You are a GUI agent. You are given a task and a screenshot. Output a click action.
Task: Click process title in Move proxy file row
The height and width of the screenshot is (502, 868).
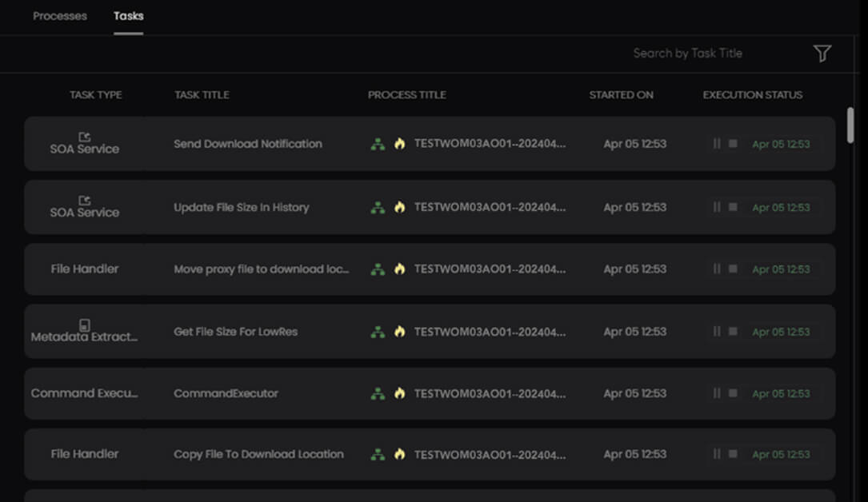(490, 269)
